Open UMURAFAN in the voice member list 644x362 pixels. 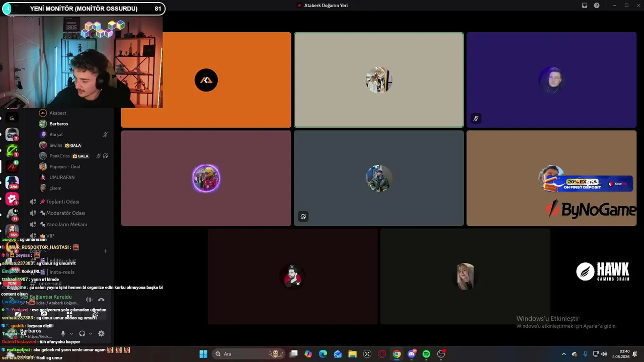click(x=74, y=177)
